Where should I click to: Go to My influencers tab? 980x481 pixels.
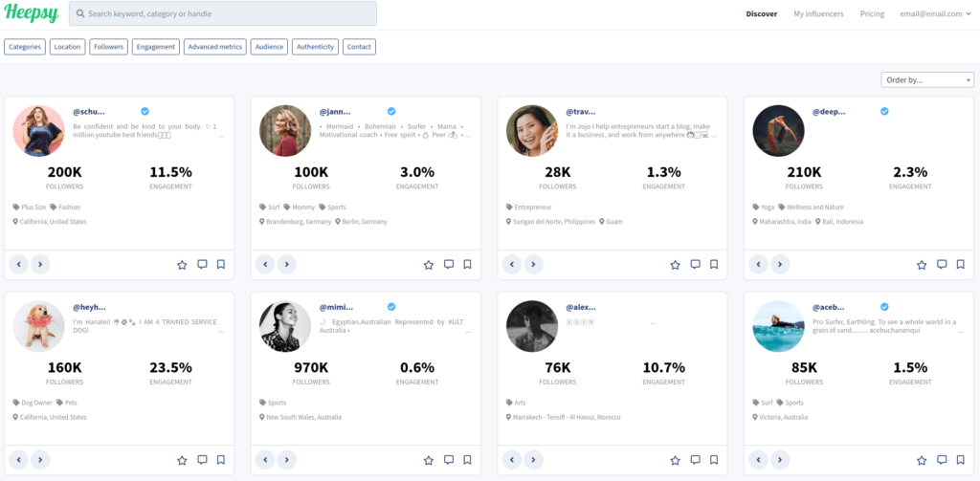tap(818, 14)
